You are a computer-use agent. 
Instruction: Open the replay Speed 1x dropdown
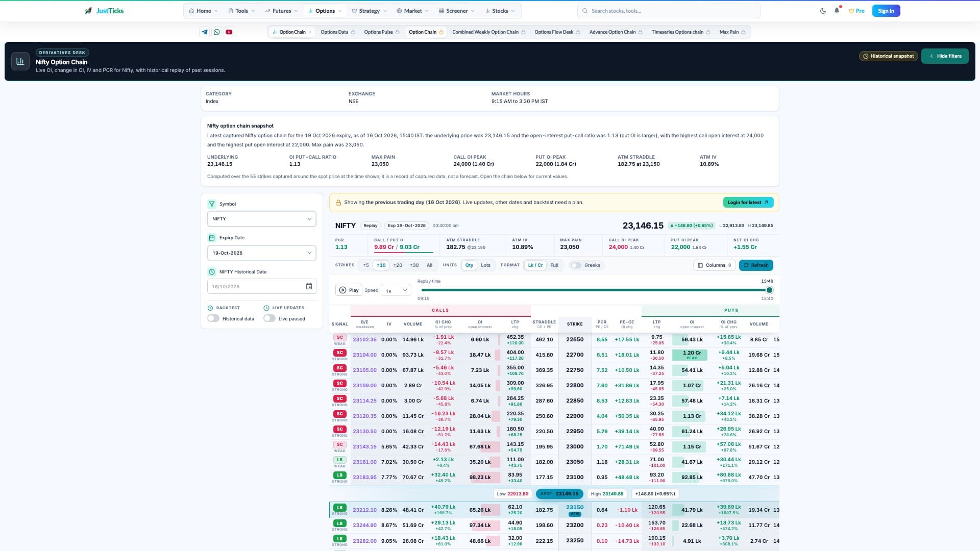point(396,290)
